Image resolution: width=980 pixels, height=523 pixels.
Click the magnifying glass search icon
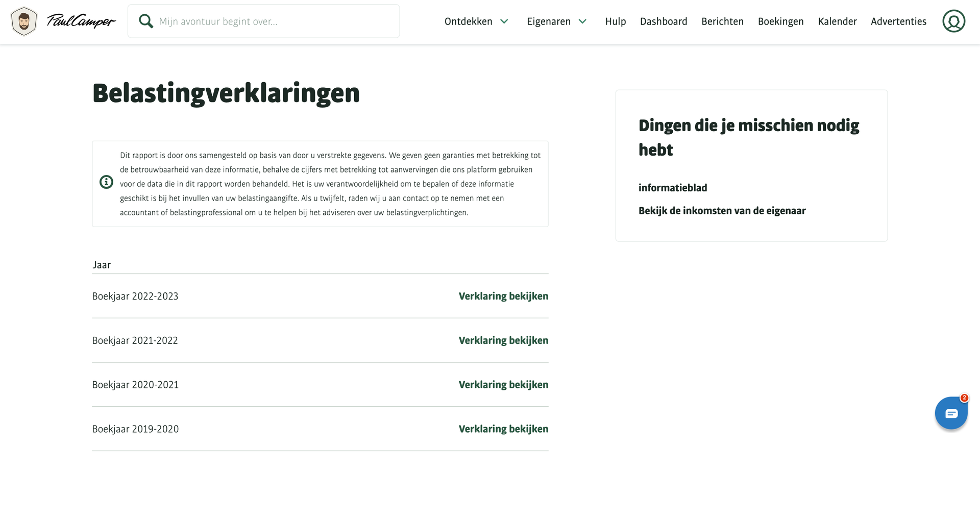pos(146,21)
